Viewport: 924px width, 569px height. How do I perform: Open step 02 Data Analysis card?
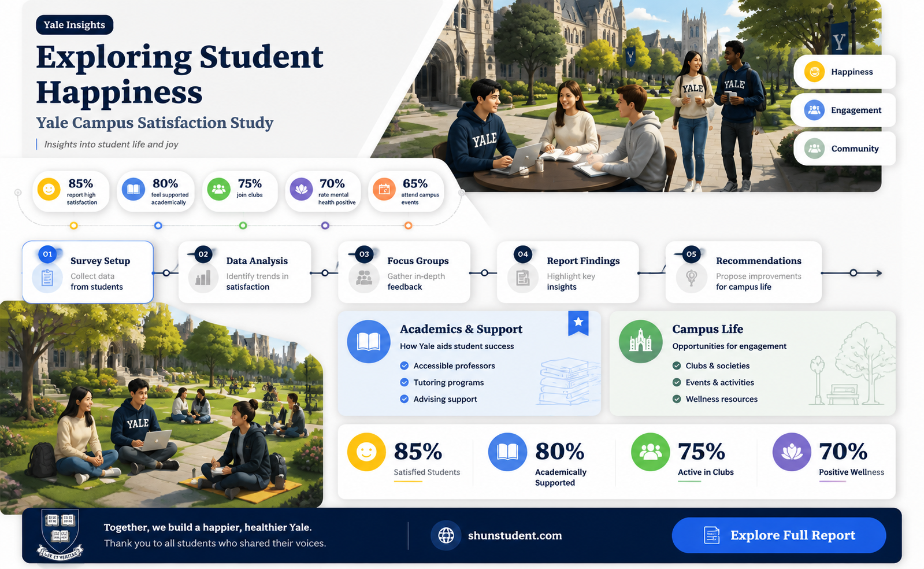[245, 272]
